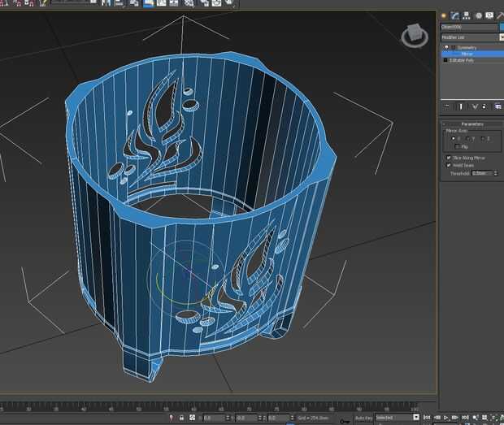504x425 pixels.
Task: Open the Hierarchy panel tab
Action: pos(467,15)
